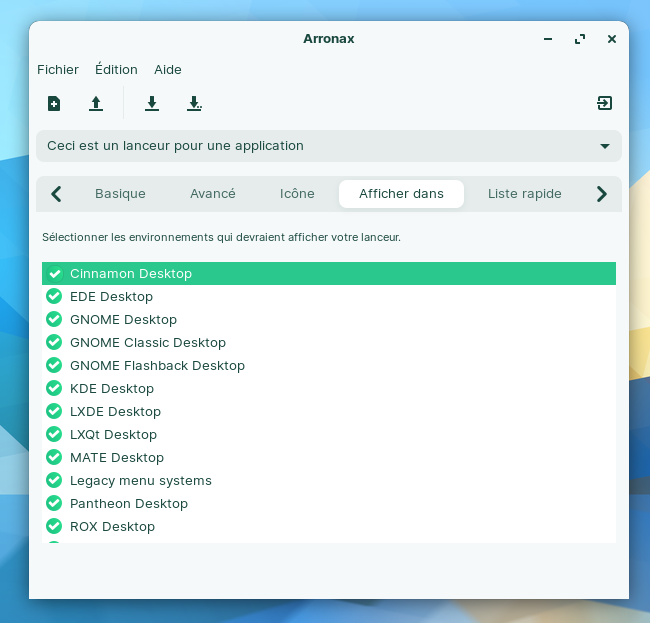Click the save-as icon with dots
This screenshot has height=623, width=650.
(x=194, y=103)
